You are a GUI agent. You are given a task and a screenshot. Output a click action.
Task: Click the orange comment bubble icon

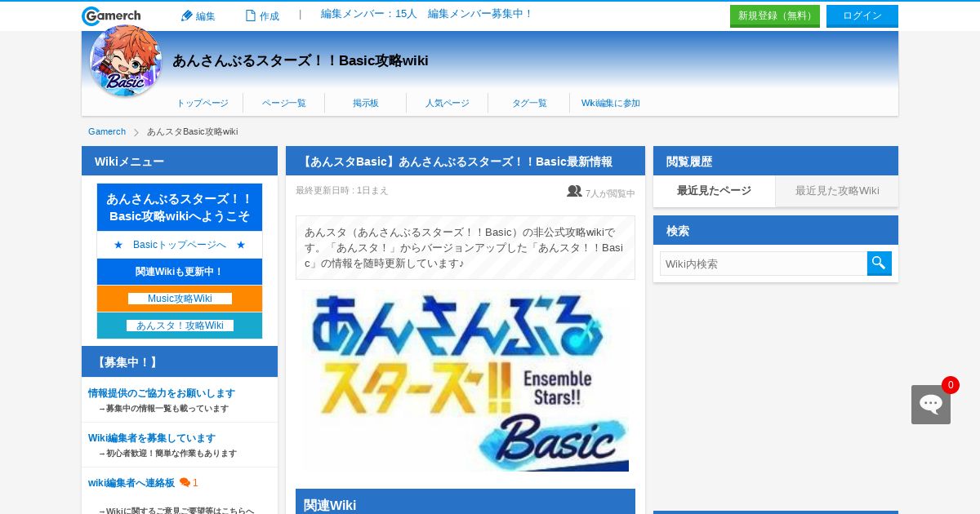point(185,483)
